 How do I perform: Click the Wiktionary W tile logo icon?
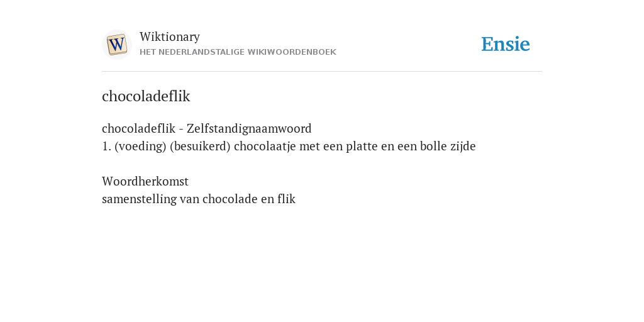click(116, 45)
